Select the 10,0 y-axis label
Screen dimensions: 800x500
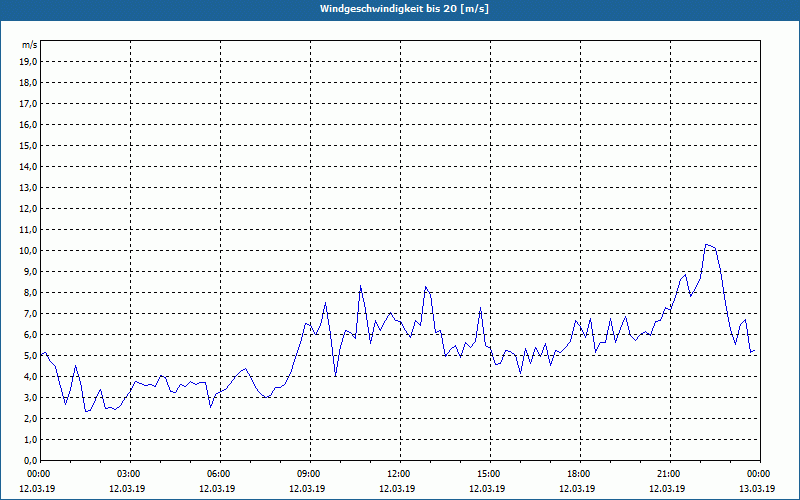coord(29,251)
